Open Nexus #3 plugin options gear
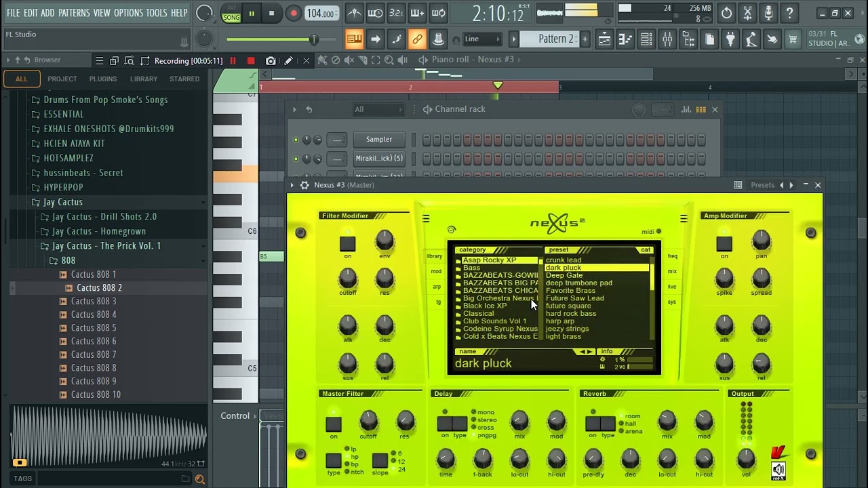Screen dimensions: 868x488 coord(304,185)
